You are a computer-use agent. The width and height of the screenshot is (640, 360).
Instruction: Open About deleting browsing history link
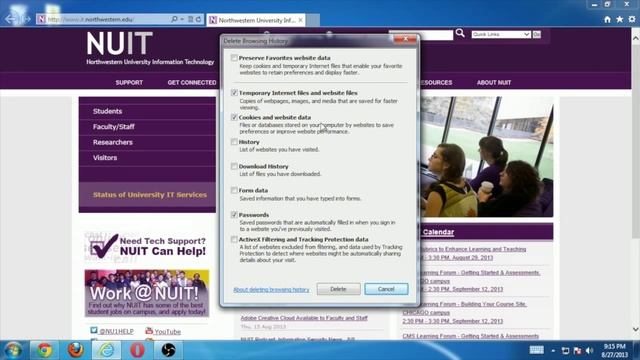(271, 289)
